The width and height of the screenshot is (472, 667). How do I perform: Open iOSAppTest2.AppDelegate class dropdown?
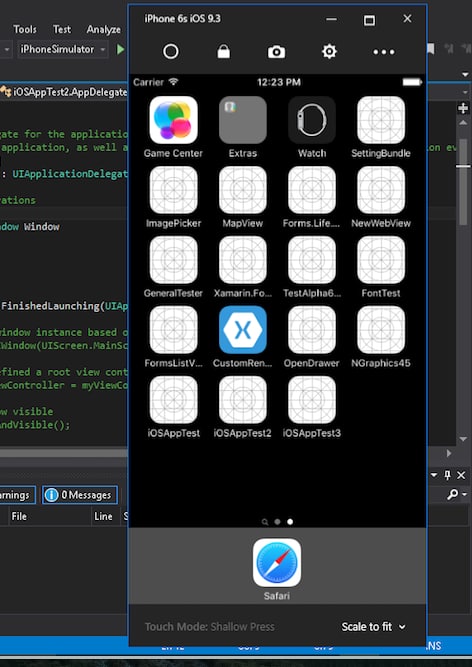click(x=64, y=92)
